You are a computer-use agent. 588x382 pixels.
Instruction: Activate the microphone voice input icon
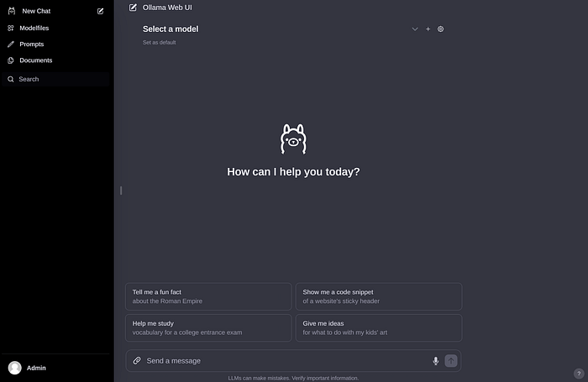[x=435, y=361]
